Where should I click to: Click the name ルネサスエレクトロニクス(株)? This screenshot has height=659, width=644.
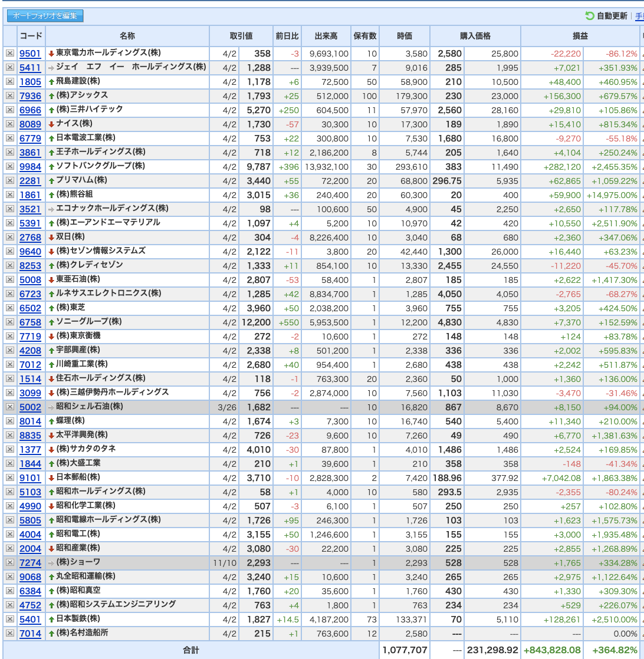(109, 294)
